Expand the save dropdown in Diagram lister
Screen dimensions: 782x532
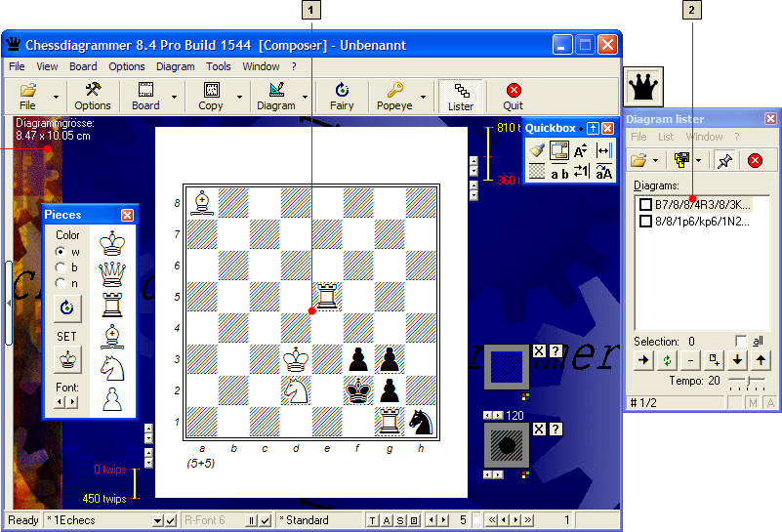[x=698, y=160]
